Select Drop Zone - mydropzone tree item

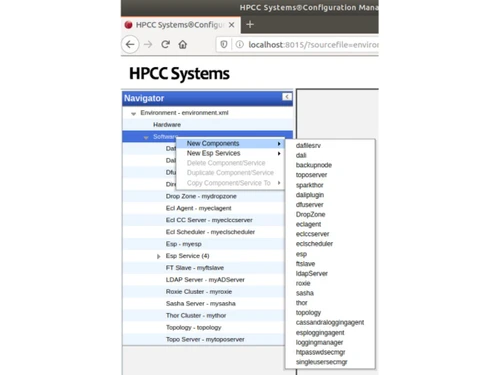coord(201,196)
